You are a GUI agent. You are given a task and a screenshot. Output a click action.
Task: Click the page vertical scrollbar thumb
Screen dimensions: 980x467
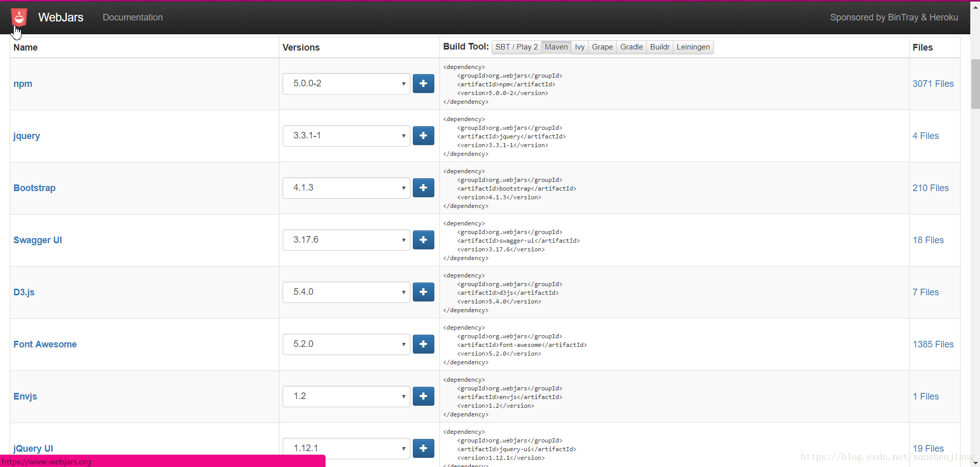[975, 84]
